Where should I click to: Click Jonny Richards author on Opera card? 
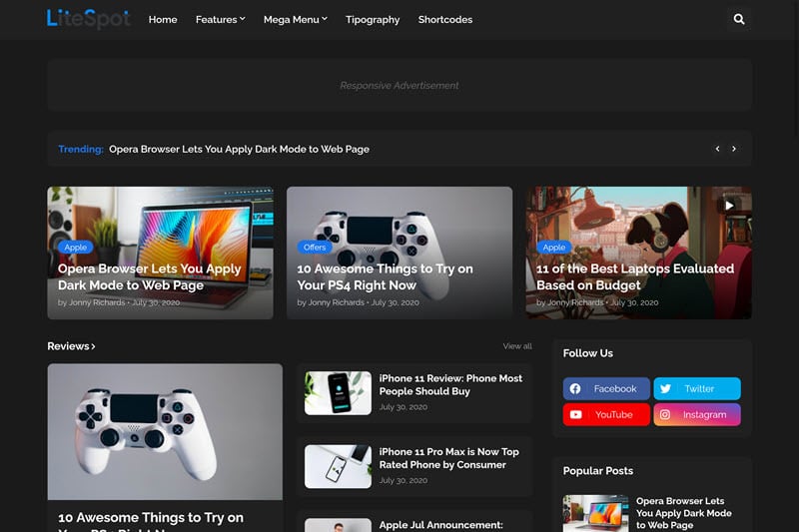(x=97, y=302)
